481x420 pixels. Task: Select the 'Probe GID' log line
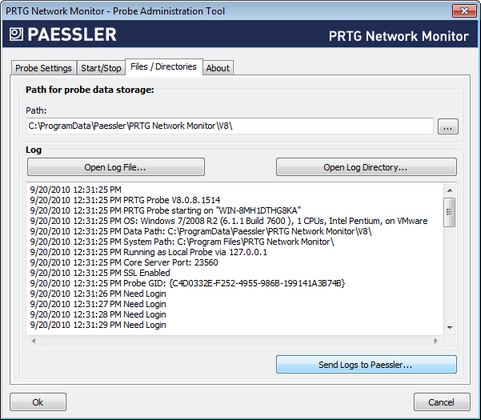click(188, 283)
